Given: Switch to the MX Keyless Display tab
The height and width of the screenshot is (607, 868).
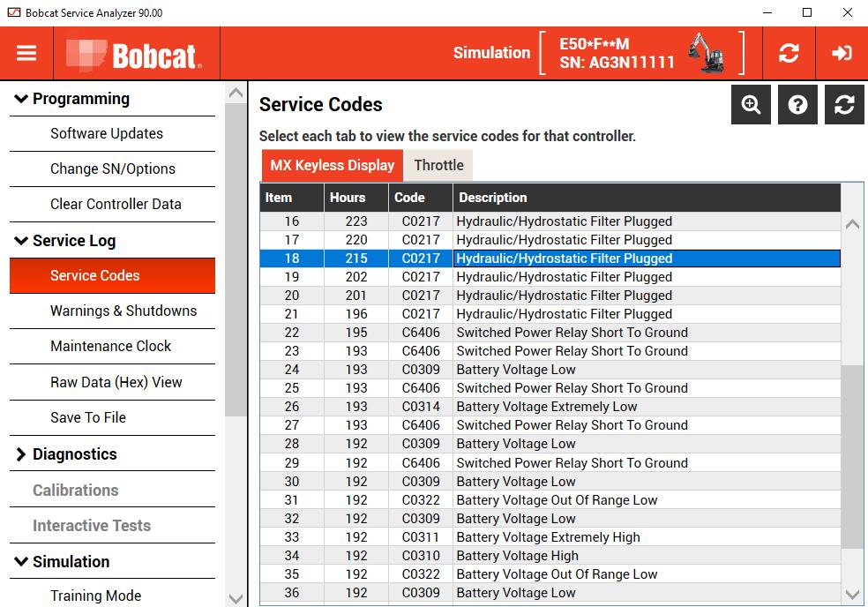Looking at the screenshot, I should (333, 165).
